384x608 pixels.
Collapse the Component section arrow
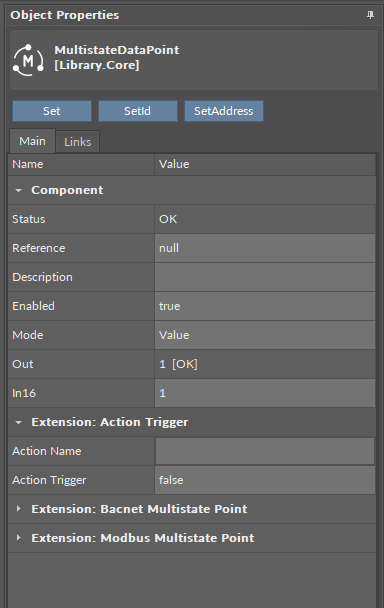(x=18, y=190)
